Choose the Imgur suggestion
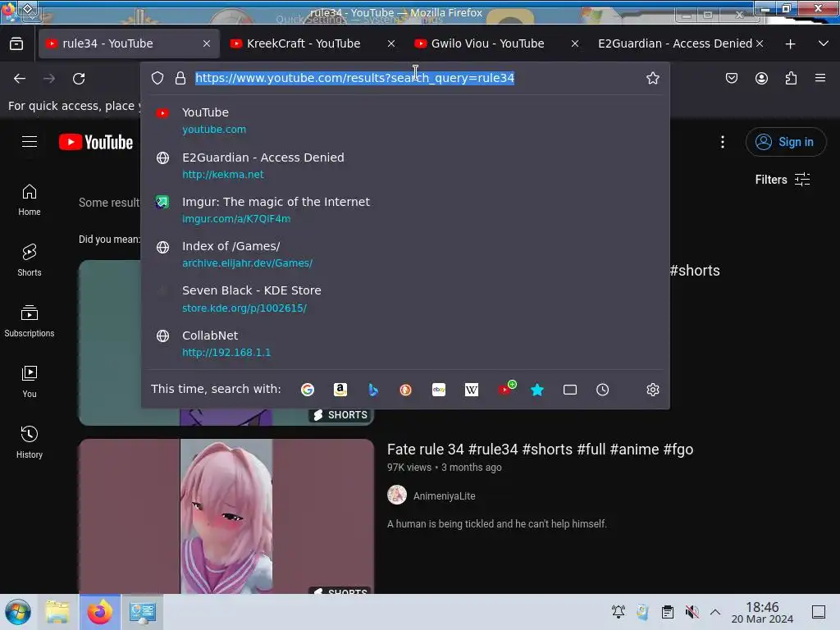The width and height of the screenshot is (840, 630). point(405,209)
